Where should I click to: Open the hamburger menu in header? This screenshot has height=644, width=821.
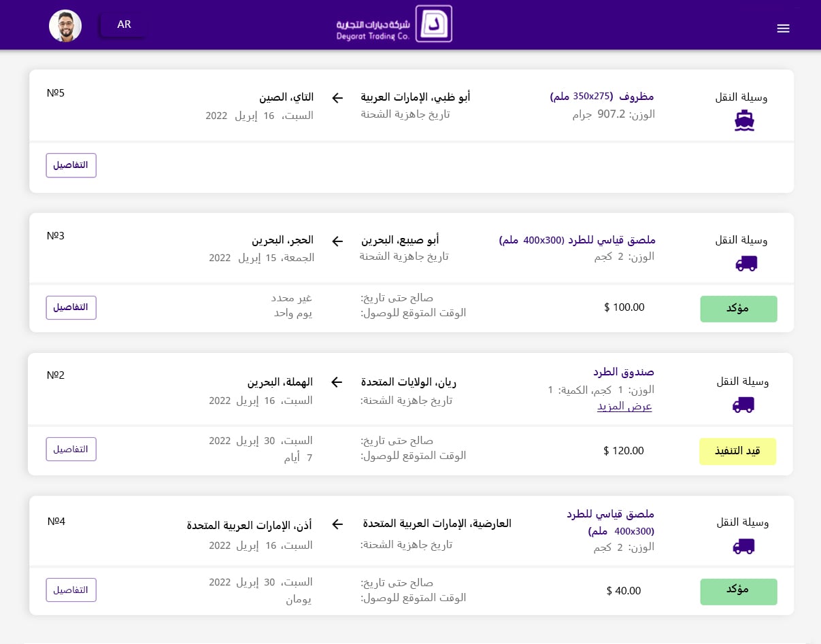783,28
